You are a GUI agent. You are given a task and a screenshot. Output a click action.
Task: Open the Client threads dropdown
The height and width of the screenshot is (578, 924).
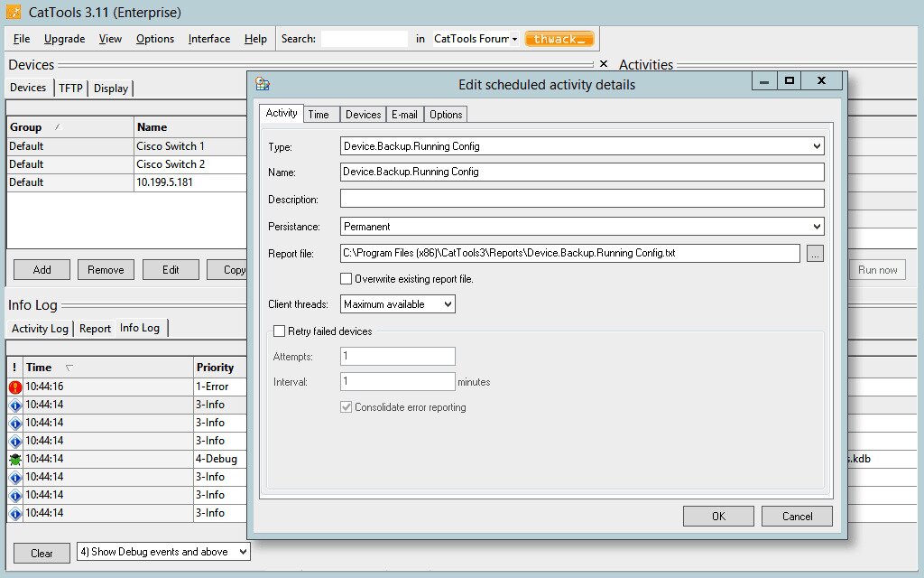tap(447, 304)
